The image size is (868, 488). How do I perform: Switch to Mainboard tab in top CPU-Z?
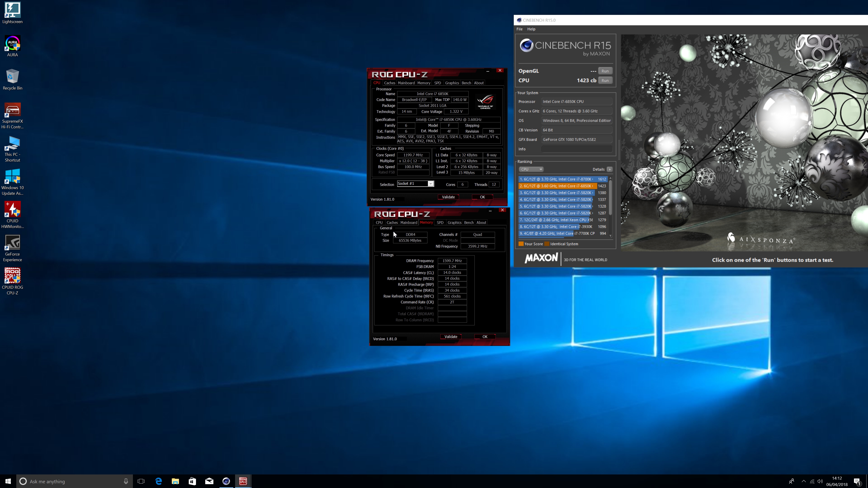tap(406, 83)
